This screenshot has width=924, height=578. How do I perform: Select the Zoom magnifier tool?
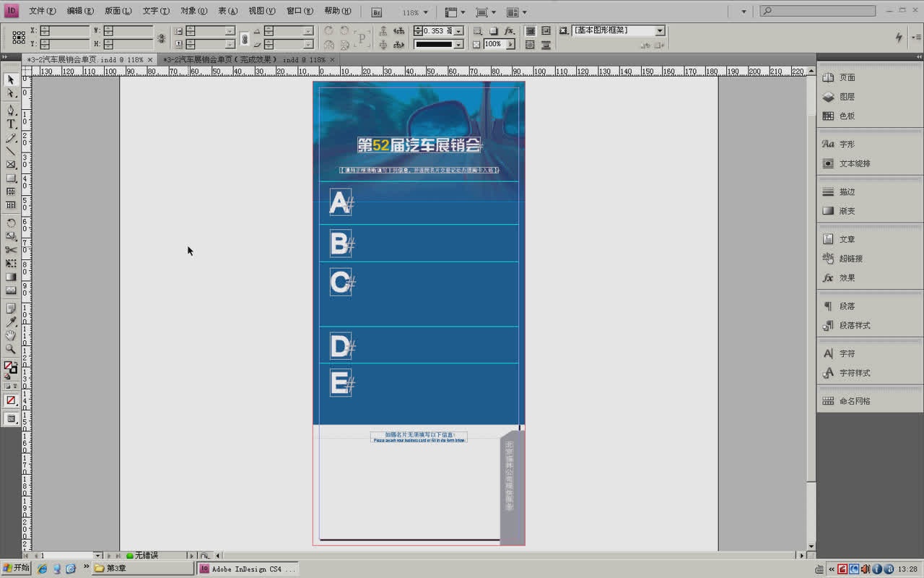click(x=11, y=349)
